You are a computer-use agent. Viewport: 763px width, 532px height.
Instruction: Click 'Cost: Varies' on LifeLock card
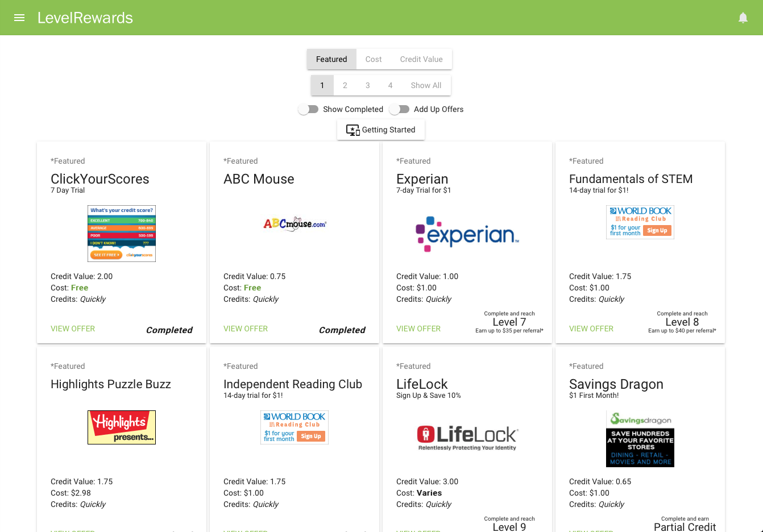pos(419,493)
